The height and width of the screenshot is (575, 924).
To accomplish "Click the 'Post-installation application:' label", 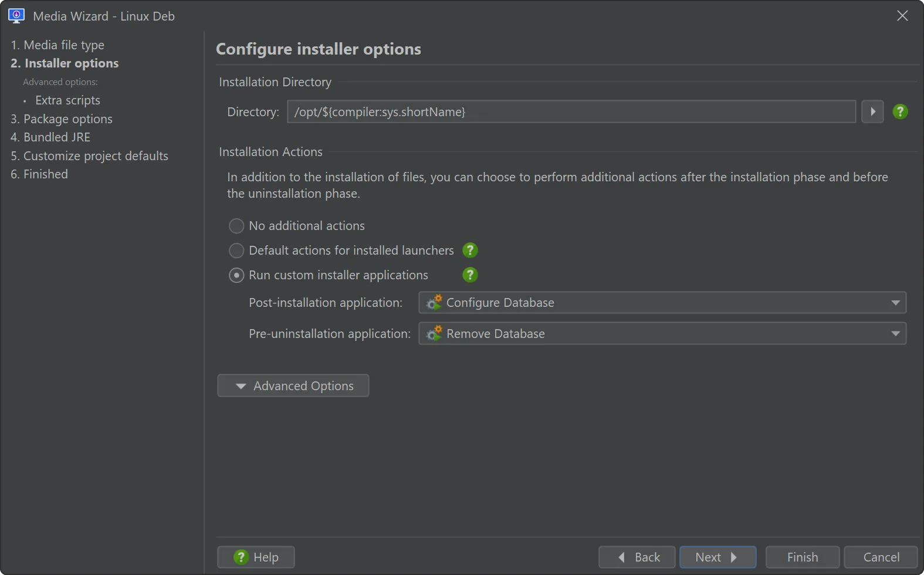I will point(326,303).
